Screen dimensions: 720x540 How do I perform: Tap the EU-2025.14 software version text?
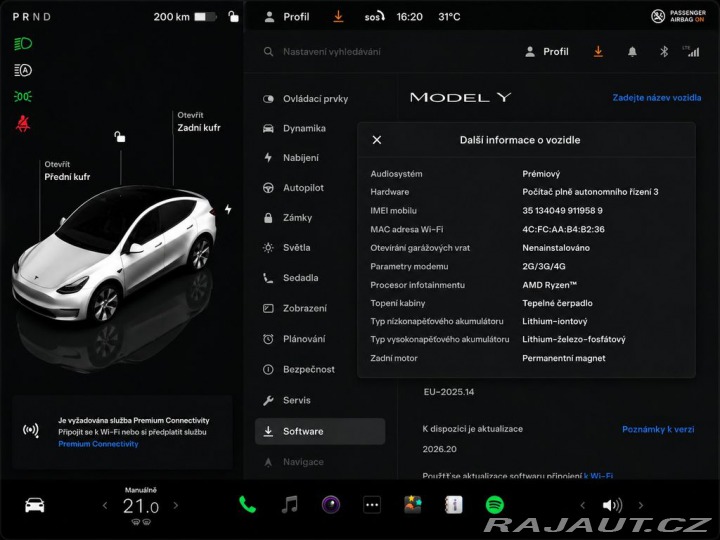[449, 392]
